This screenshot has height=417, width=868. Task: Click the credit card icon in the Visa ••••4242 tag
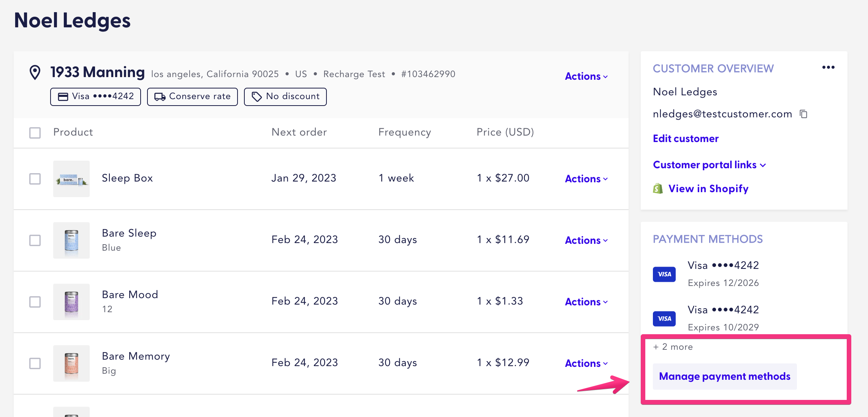point(63,97)
